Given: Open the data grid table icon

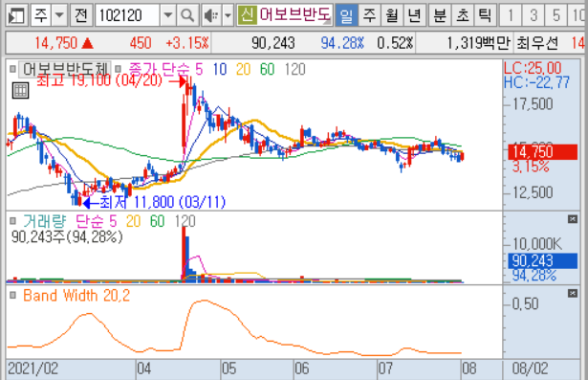Looking at the screenshot, I should tap(20, 91).
